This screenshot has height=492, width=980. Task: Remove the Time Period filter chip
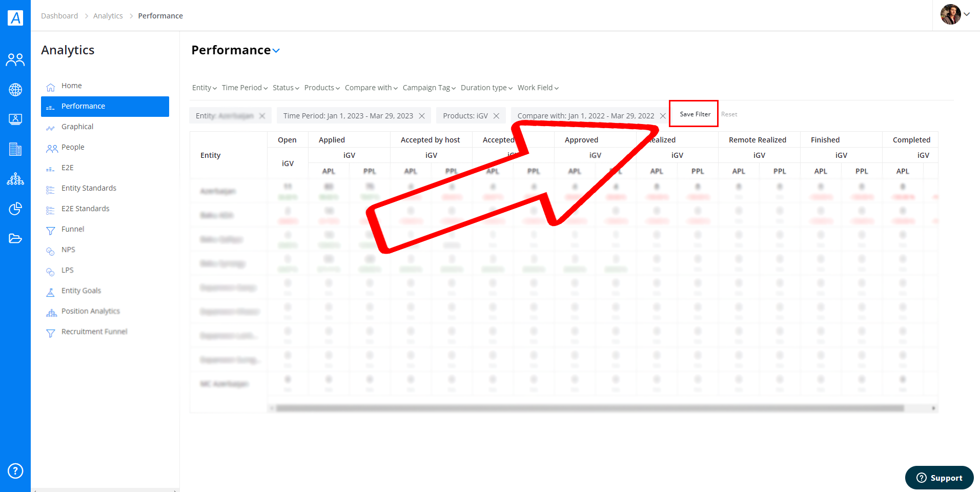[422, 116]
